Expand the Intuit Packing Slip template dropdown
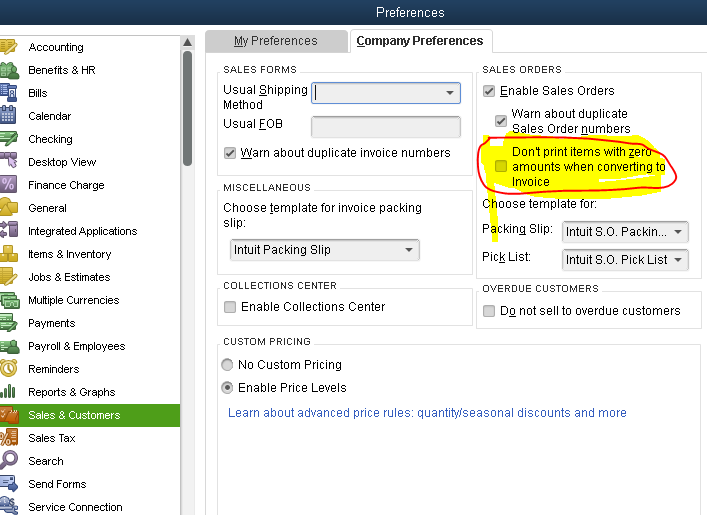The image size is (707, 515). click(x=410, y=250)
